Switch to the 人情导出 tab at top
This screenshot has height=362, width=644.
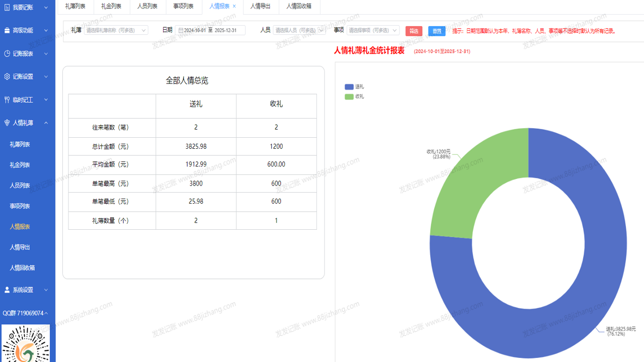[x=261, y=7]
